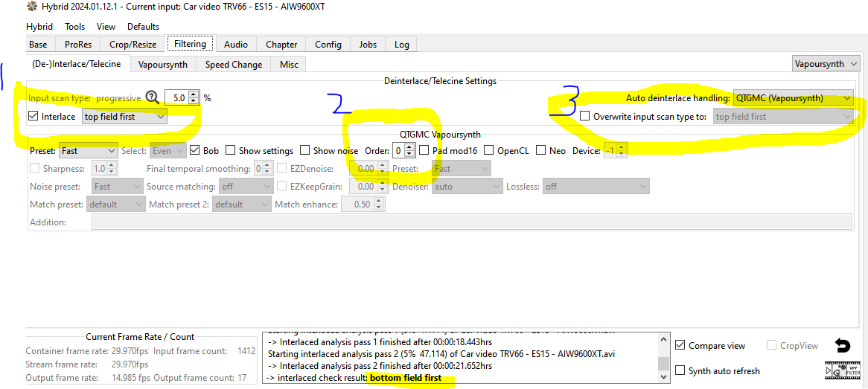The height and width of the screenshot is (389, 868).
Task: Click the curved reset arrow icon
Action: click(842, 346)
